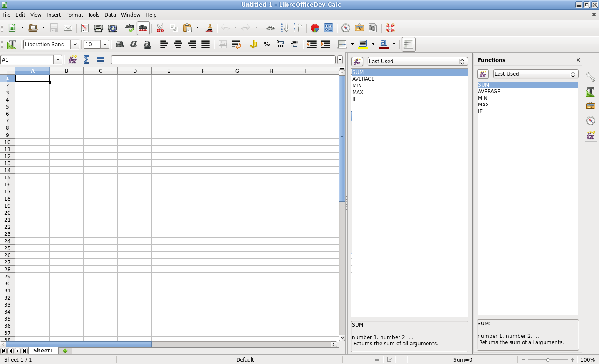Viewport: 599px width, 364px height.
Task: Insert a chart using the pie chart icon
Action: [315, 28]
